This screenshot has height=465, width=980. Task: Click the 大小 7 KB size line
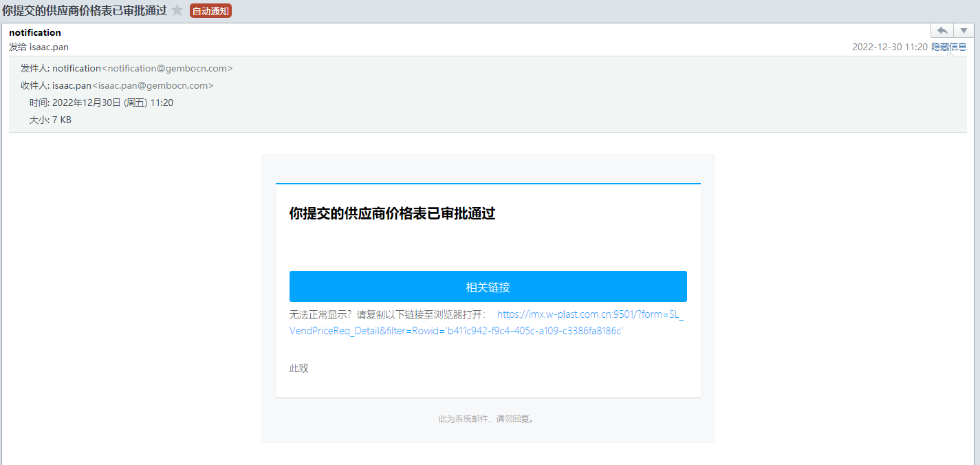coord(50,120)
